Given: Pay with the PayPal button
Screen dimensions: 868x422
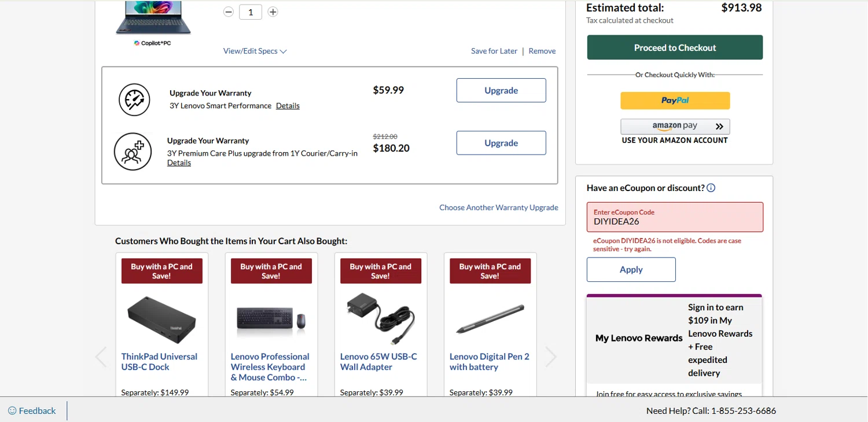Looking at the screenshot, I should 675,101.
